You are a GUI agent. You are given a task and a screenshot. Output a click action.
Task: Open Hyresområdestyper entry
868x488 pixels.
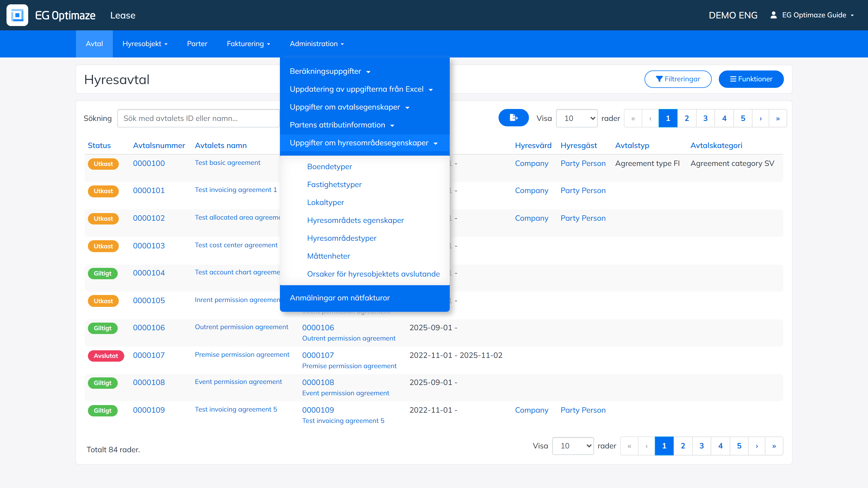[342, 238]
